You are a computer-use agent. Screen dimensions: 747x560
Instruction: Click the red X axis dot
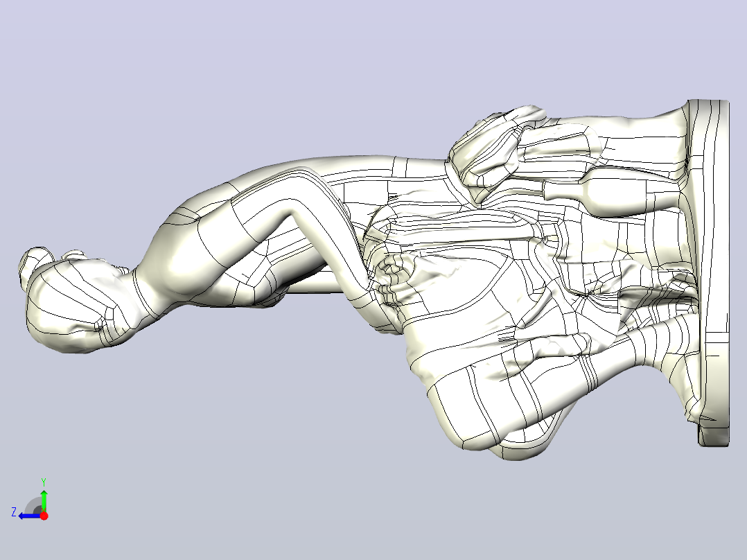[x=44, y=516]
